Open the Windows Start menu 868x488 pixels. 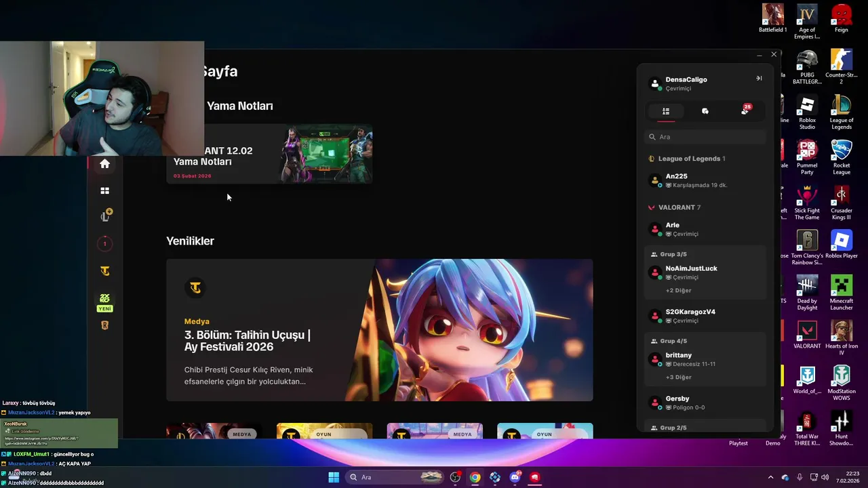click(x=334, y=477)
